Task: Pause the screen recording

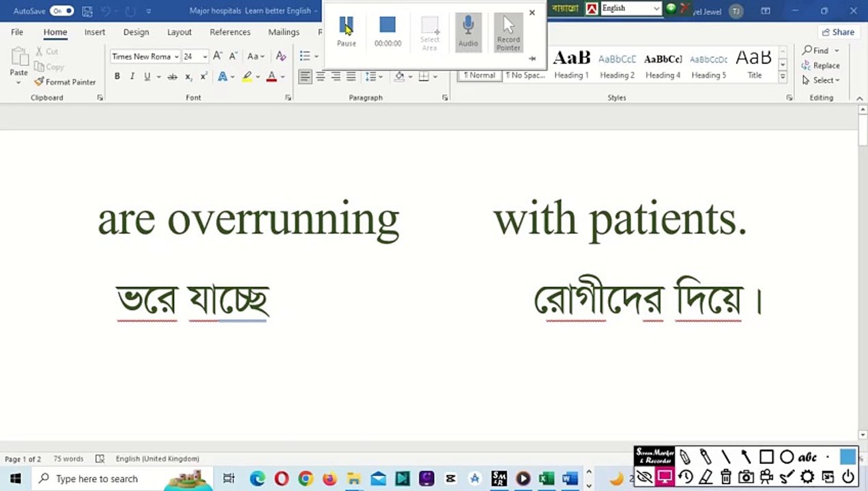Action: pos(346,31)
